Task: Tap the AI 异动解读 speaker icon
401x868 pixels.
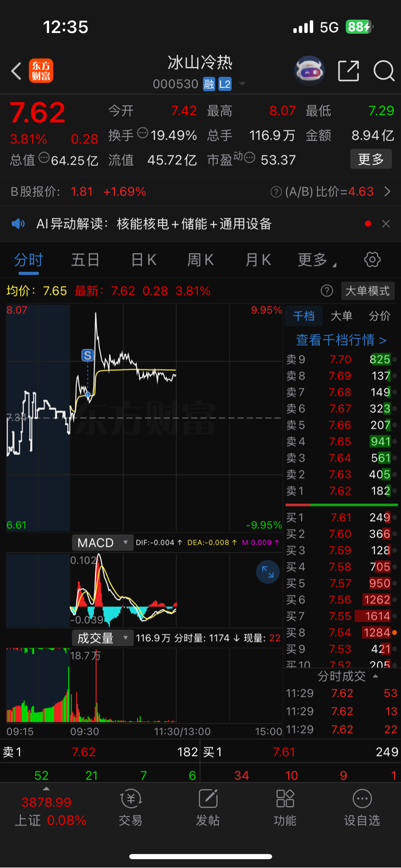Action: pos(18,224)
